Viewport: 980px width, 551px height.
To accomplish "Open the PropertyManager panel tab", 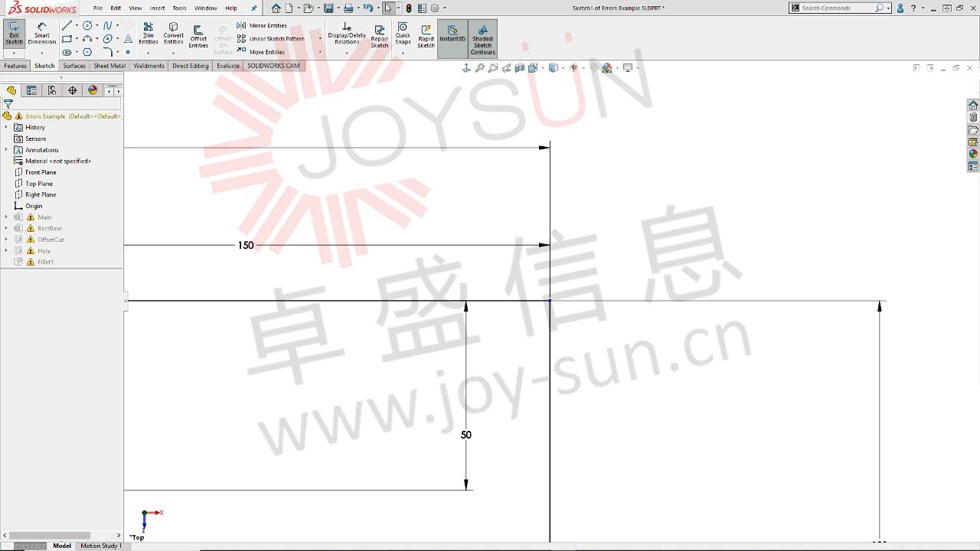I will click(31, 90).
